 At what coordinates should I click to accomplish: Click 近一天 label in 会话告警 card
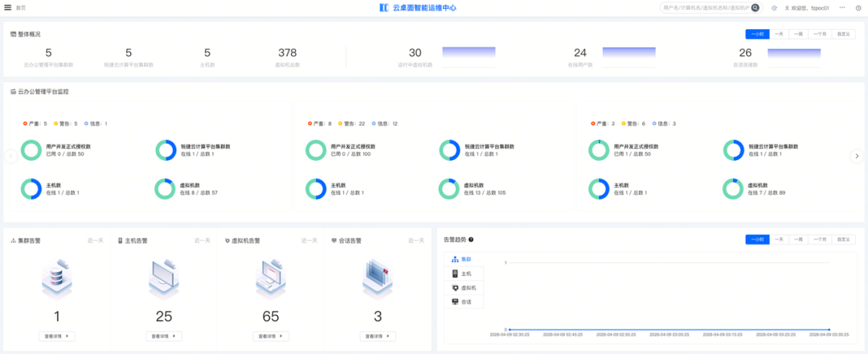(416, 241)
